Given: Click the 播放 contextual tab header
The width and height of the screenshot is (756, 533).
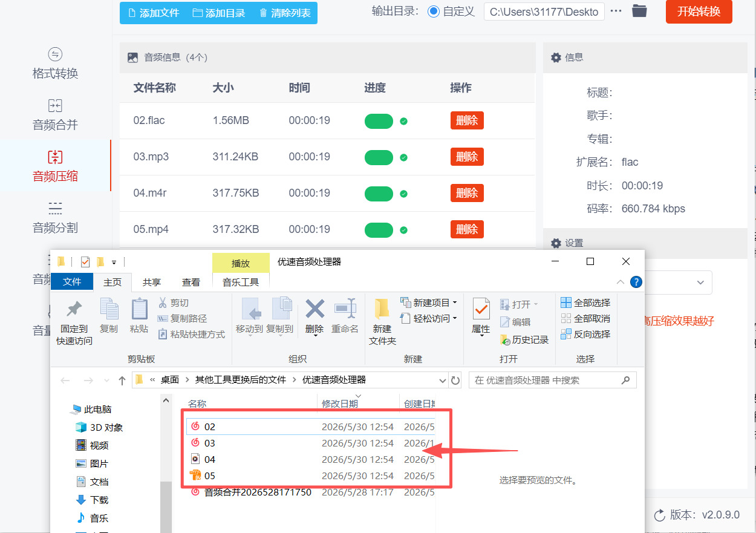Looking at the screenshot, I should coord(241,263).
